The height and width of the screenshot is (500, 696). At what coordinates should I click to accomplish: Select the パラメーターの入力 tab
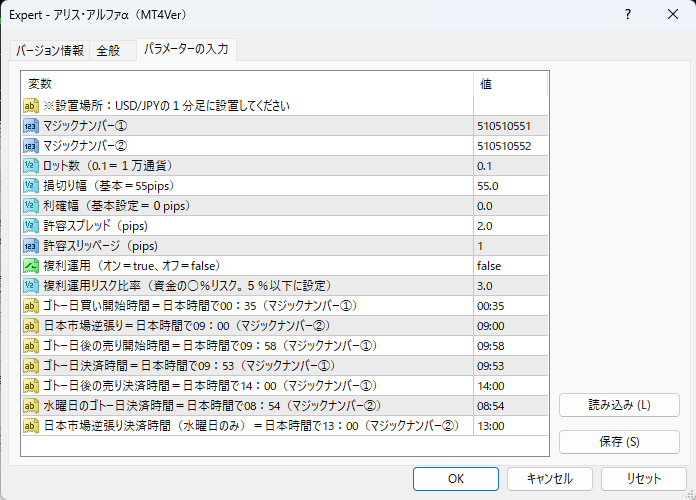[x=185, y=50]
